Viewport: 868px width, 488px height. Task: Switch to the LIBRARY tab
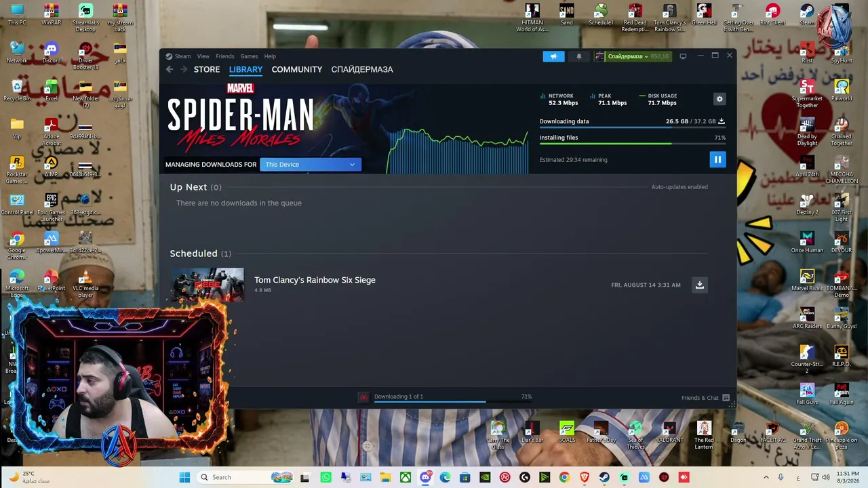coord(245,69)
